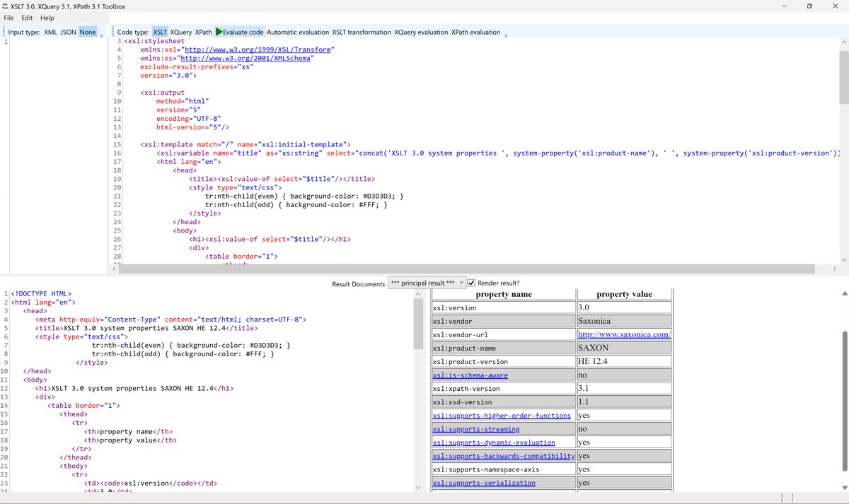The width and height of the screenshot is (849, 504).
Task: Open the Help menu
Action: coord(47,17)
